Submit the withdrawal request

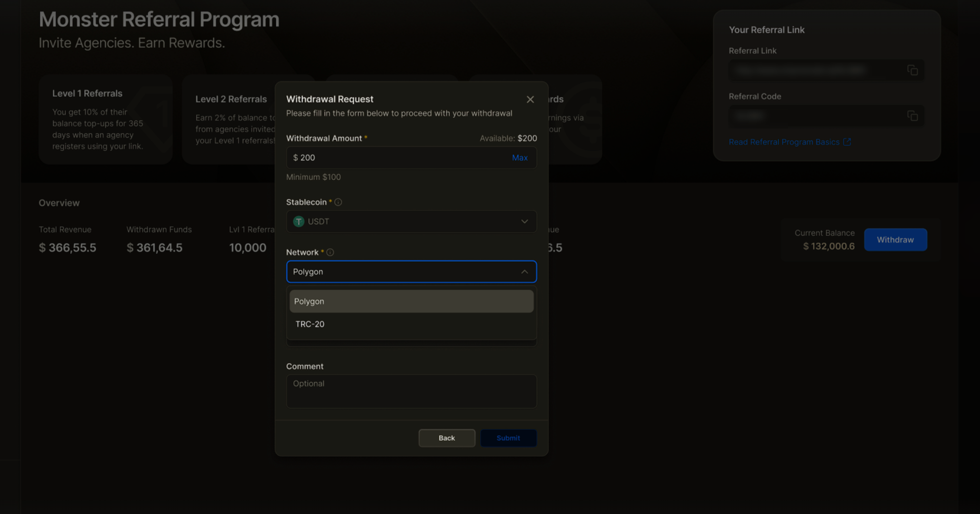508,438
